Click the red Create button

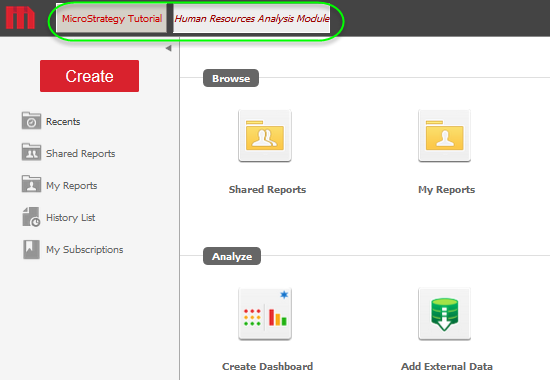[x=89, y=76]
